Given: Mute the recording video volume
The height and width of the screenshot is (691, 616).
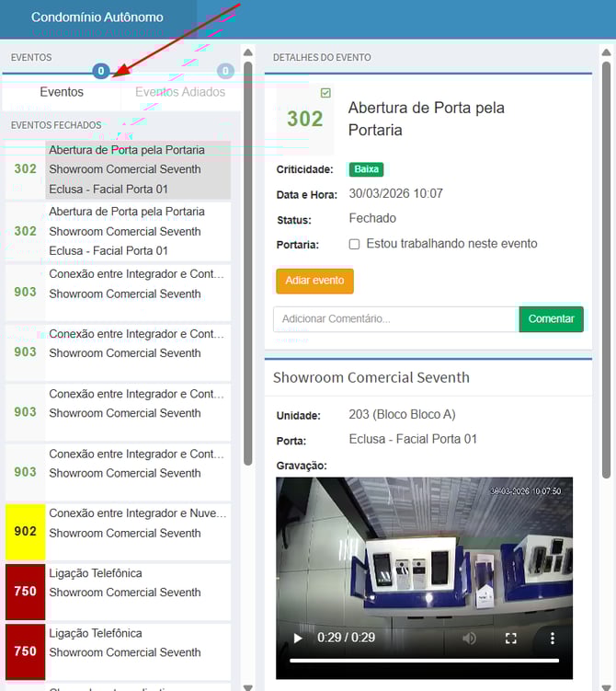Looking at the screenshot, I should tap(470, 638).
